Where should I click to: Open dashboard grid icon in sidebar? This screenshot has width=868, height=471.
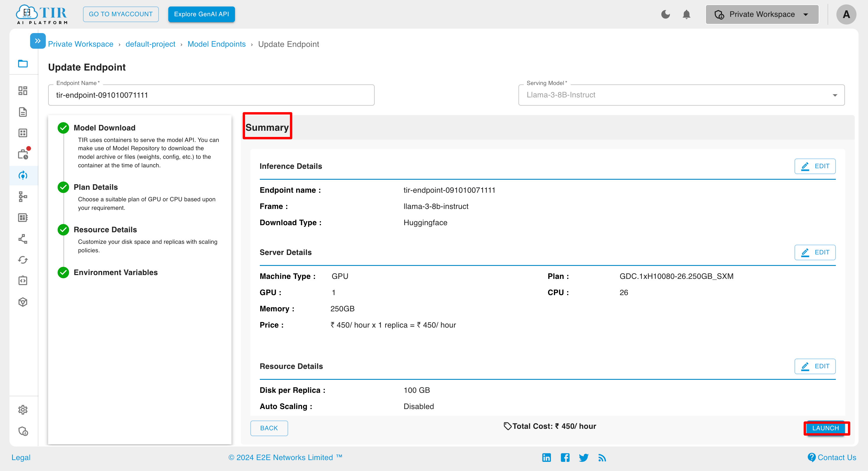click(23, 90)
